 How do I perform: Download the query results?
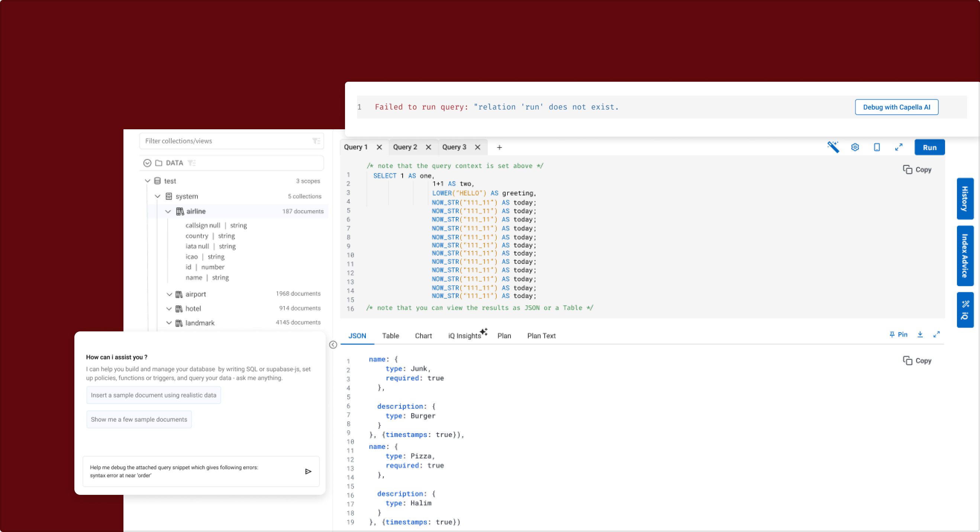click(920, 334)
